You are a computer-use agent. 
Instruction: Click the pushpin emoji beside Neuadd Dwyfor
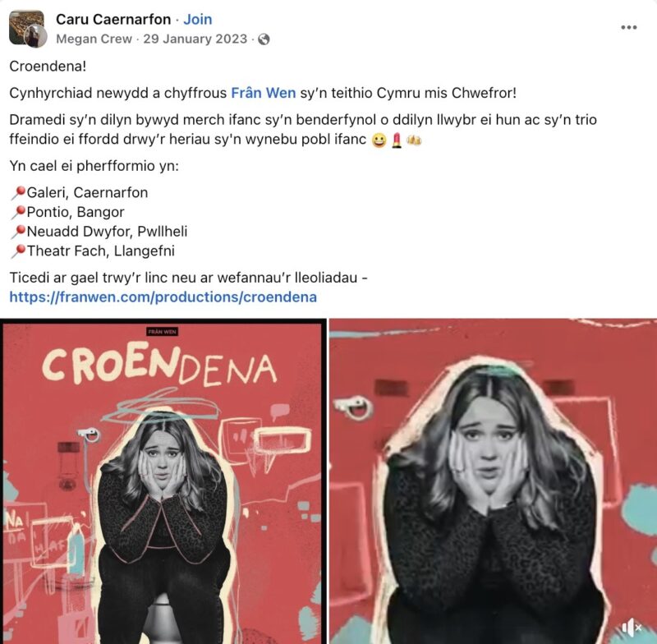pyautogui.click(x=18, y=232)
